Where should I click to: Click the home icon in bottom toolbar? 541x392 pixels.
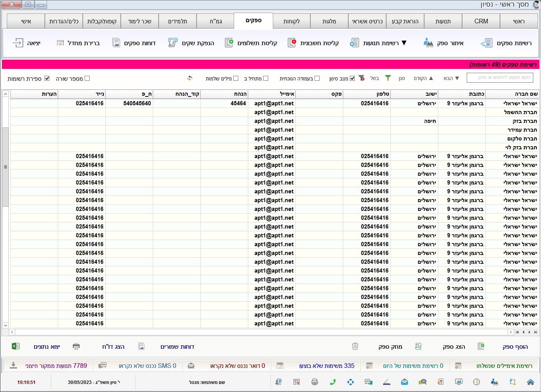coord(530,382)
